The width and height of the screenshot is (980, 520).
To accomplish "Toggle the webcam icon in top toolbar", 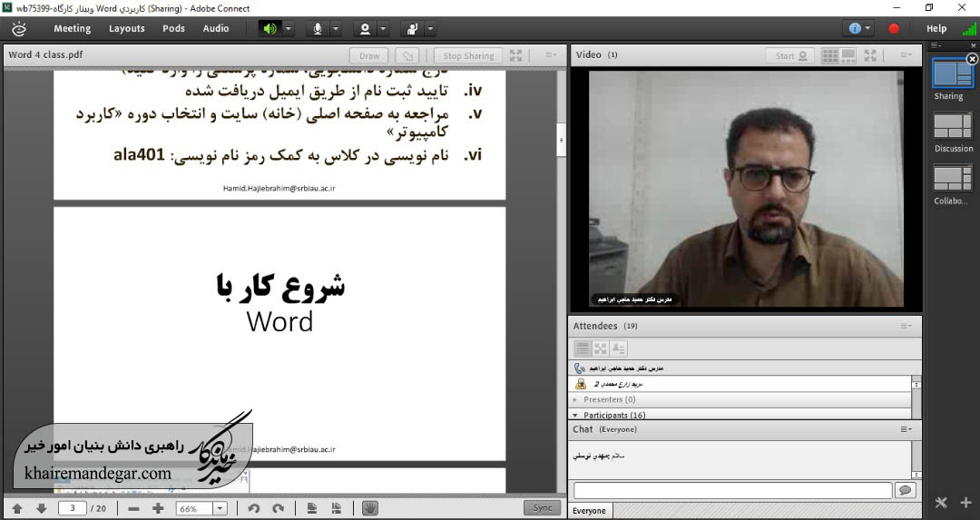I will [365, 29].
